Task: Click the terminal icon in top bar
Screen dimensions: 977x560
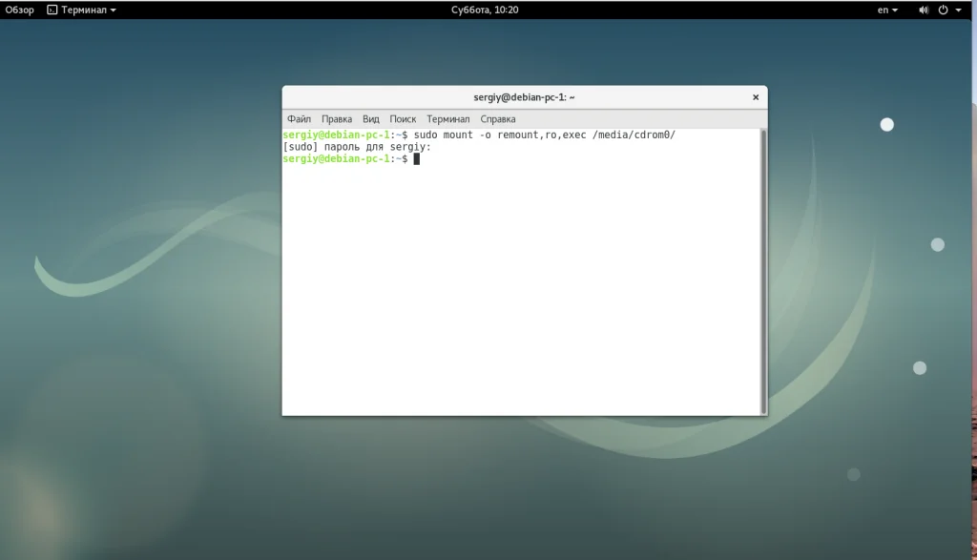Action: (x=52, y=10)
